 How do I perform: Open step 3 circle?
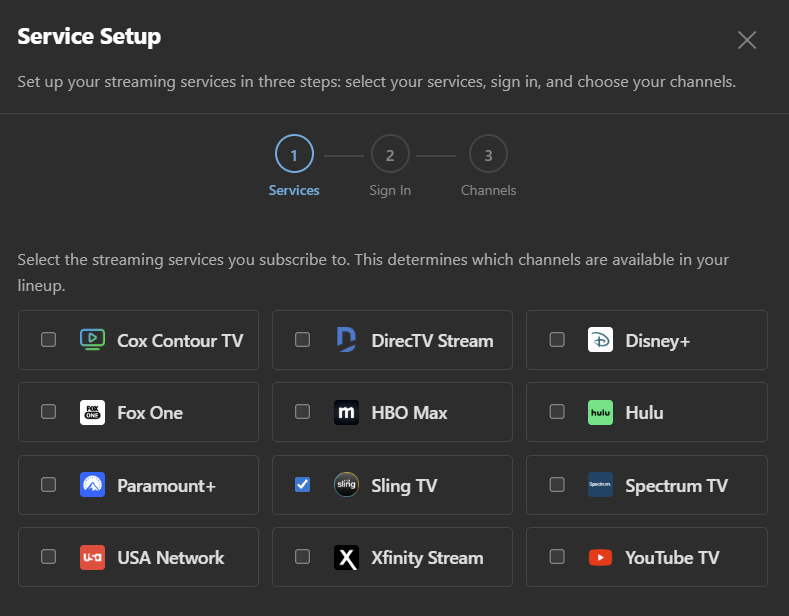[488, 154]
